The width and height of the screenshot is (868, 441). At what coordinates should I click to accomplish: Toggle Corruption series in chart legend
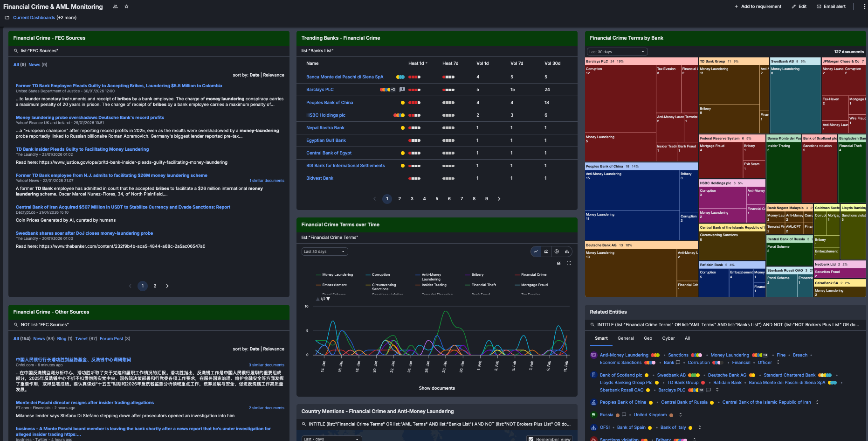pyautogui.click(x=378, y=275)
